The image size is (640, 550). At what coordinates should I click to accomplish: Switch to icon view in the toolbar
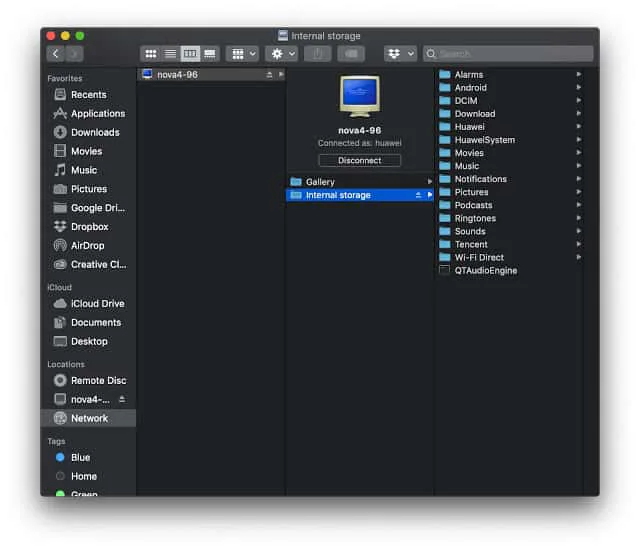pyautogui.click(x=151, y=54)
